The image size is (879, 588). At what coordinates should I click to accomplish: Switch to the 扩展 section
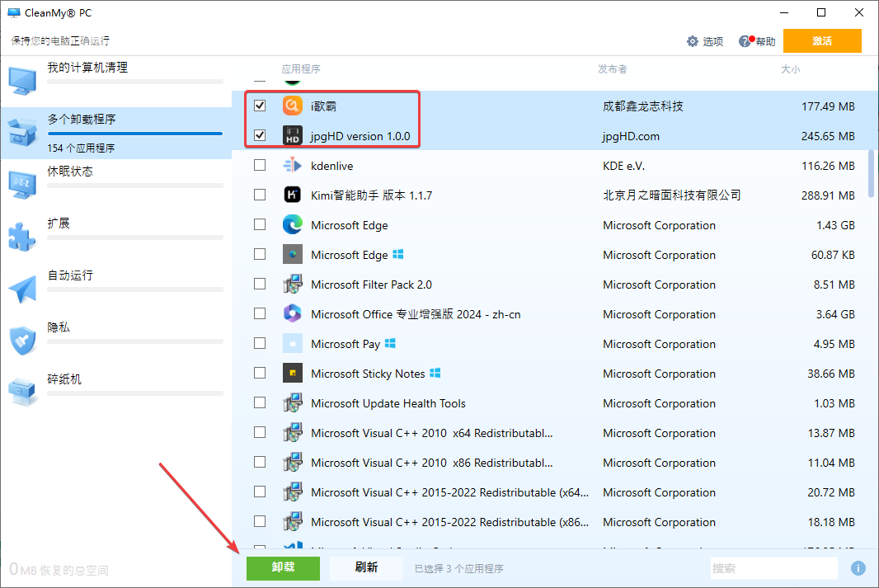tap(116, 238)
